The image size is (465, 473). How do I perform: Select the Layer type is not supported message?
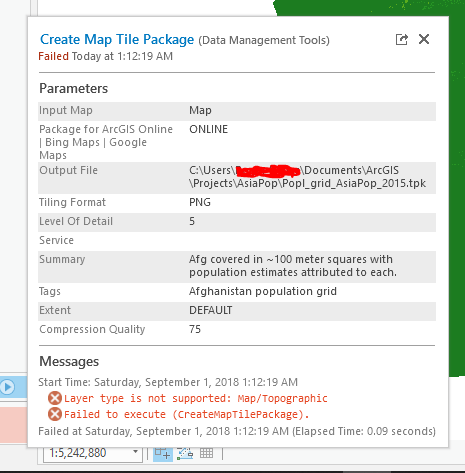point(196,398)
